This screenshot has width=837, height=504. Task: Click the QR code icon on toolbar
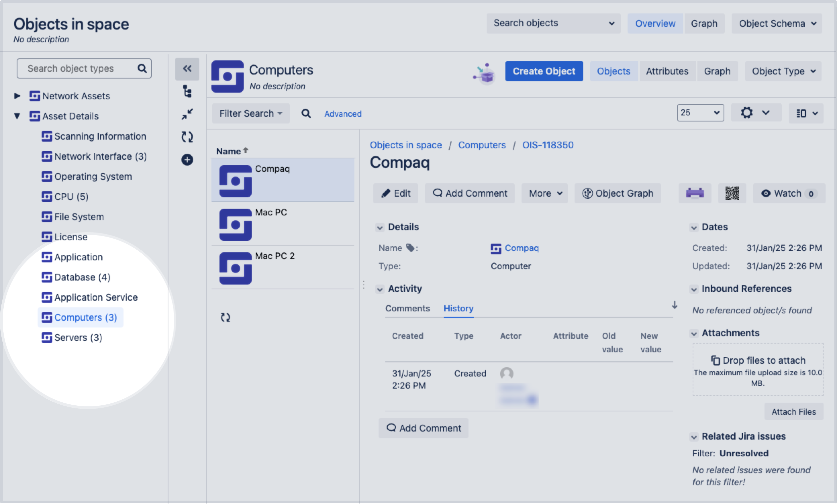click(x=732, y=193)
